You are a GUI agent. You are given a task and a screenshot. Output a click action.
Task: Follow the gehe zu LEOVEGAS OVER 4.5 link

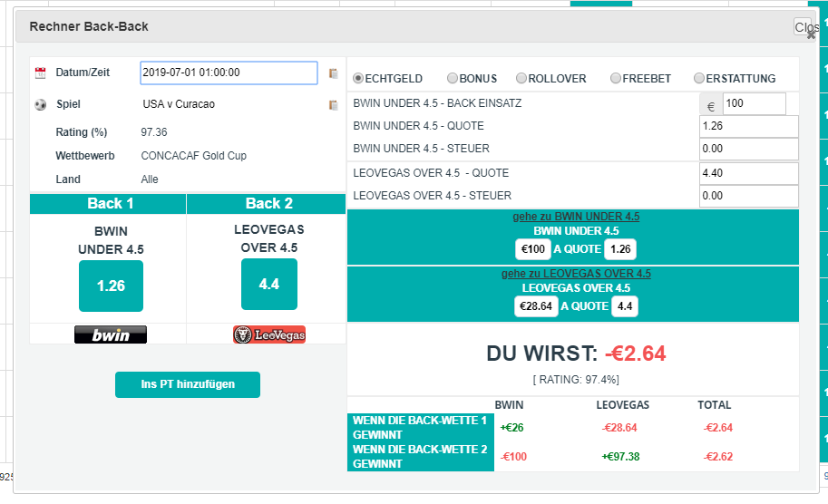click(x=576, y=274)
